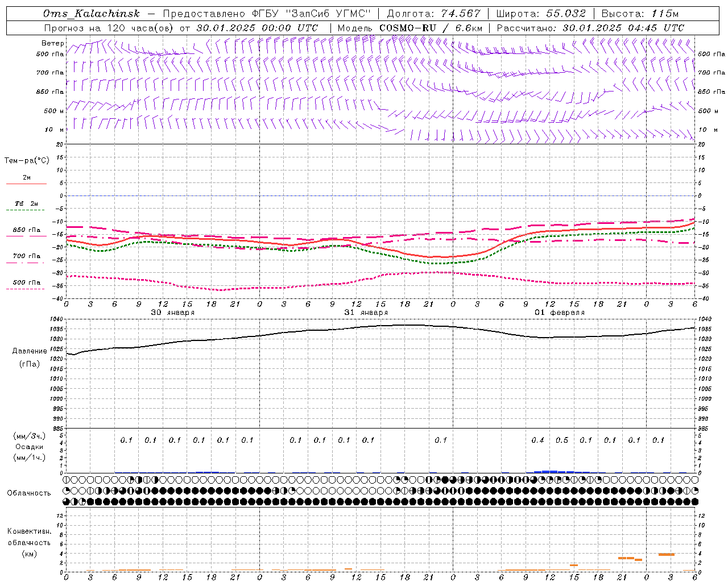The height and width of the screenshot is (582, 728).
Task: Click the model name COSMO-RU / 6.6км
Action: point(431,28)
